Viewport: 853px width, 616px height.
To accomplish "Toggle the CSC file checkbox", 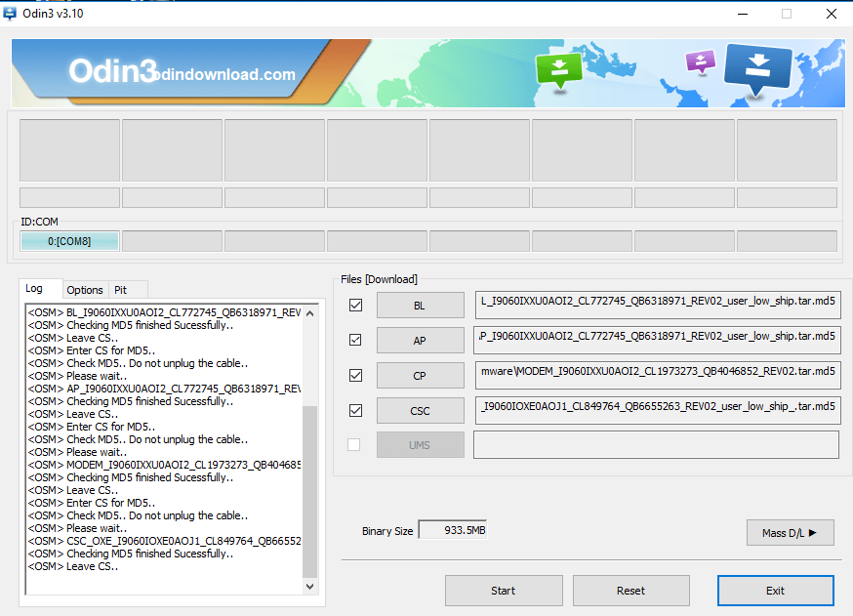I will pyautogui.click(x=356, y=410).
